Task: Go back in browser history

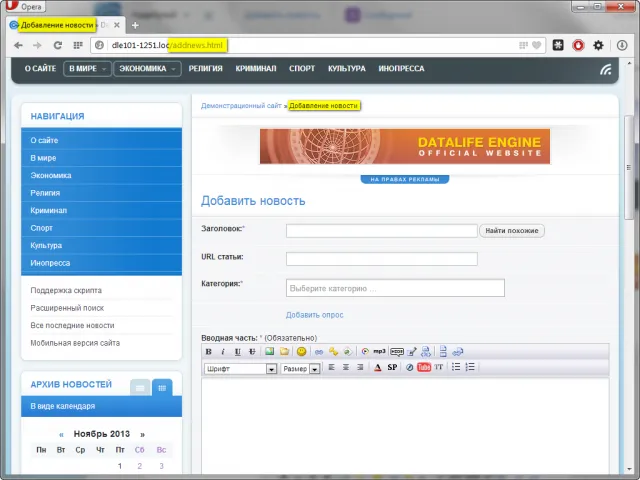Action: 18,45
